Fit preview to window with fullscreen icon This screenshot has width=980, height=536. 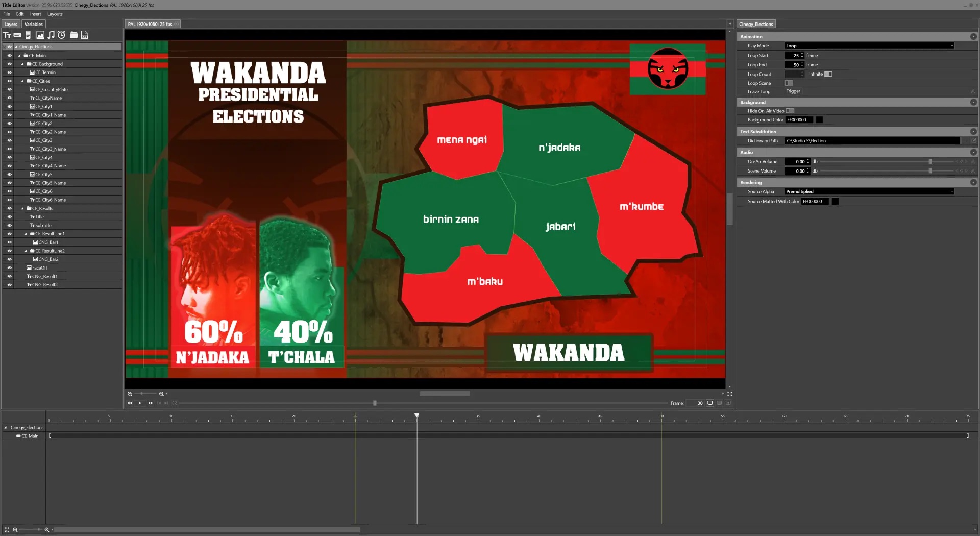729,394
